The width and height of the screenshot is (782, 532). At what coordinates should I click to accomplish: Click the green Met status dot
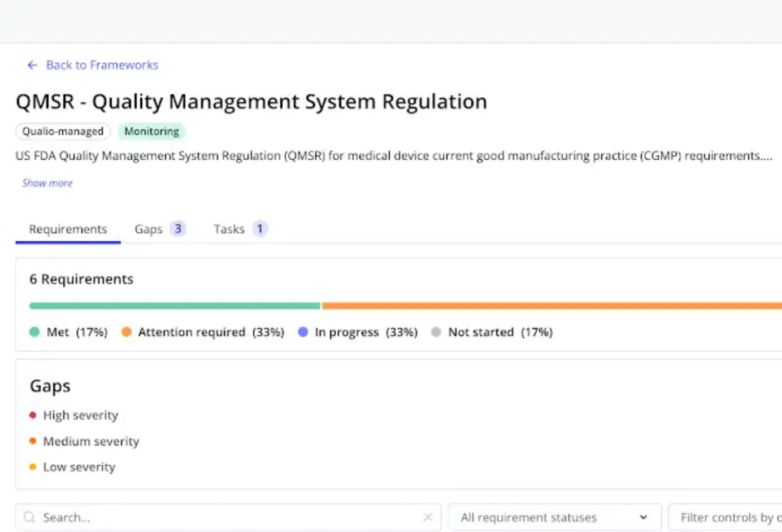point(35,332)
